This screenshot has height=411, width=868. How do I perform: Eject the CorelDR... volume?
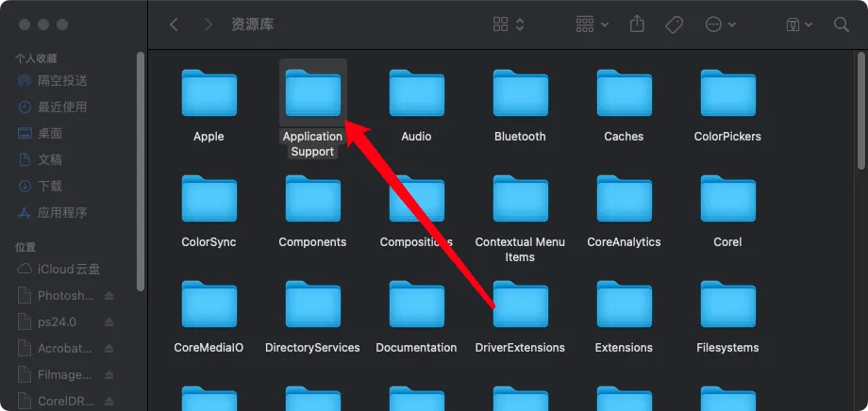coord(109,401)
